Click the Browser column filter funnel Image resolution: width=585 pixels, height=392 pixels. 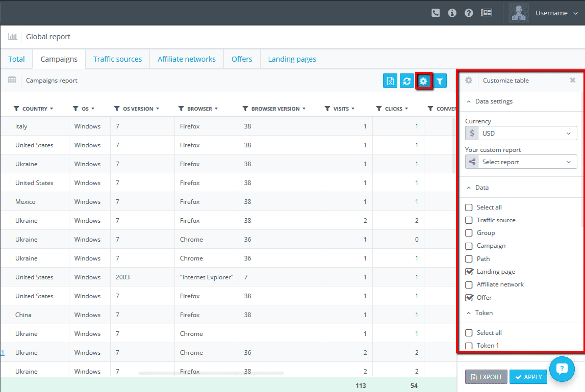[181, 109]
